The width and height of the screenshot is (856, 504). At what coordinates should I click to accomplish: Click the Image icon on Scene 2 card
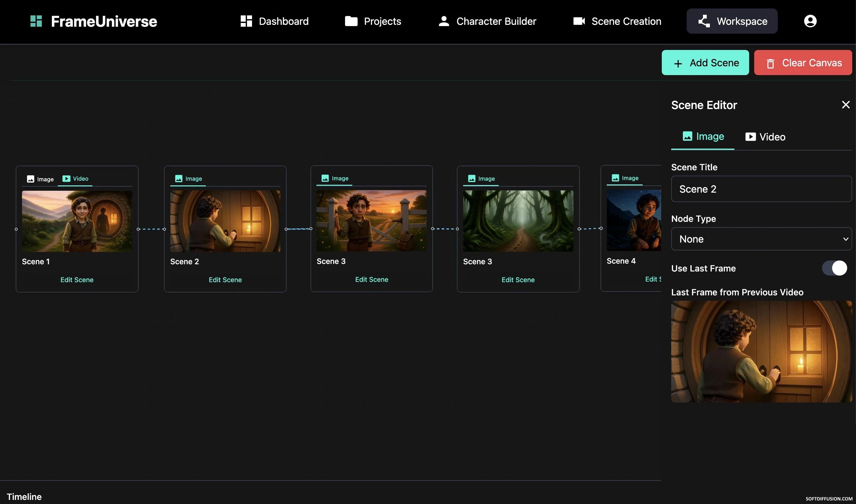179,179
